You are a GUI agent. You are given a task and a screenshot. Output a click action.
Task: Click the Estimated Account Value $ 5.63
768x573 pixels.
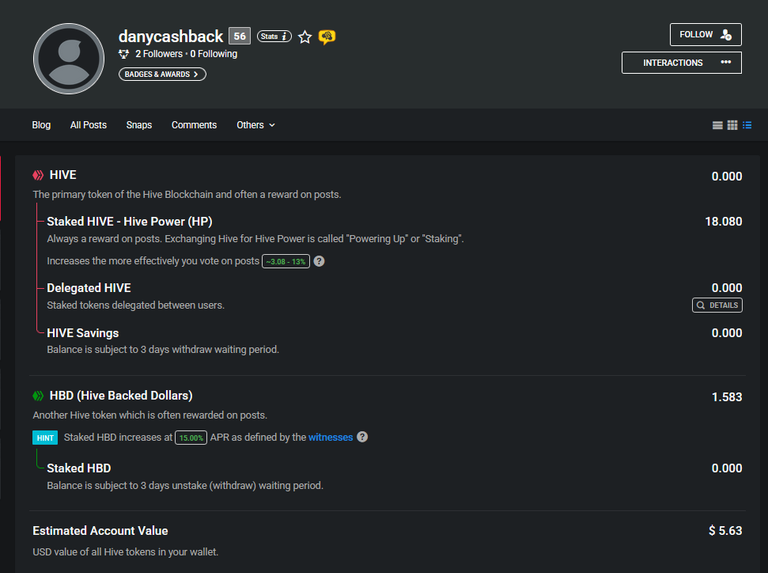[x=725, y=530]
